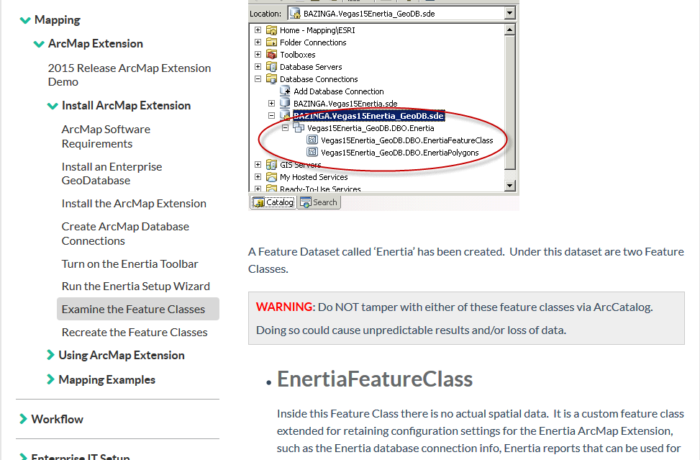Select Database Servers tree item
The height and width of the screenshot is (460, 700).
[x=311, y=67]
